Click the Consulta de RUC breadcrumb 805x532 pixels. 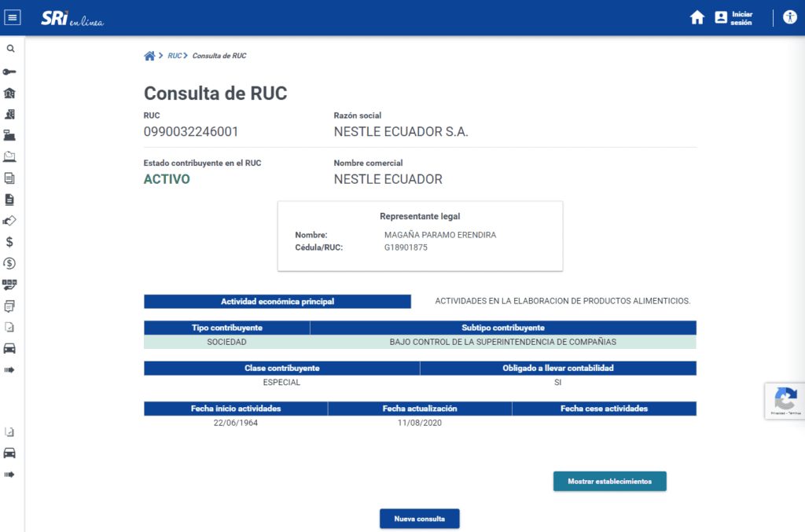click(219, 56)
